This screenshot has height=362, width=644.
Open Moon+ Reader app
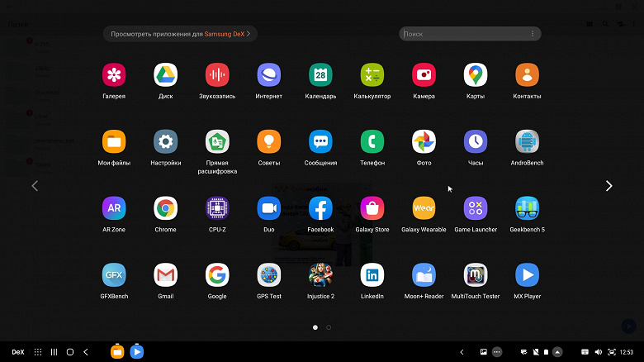(x=424, y=274)
